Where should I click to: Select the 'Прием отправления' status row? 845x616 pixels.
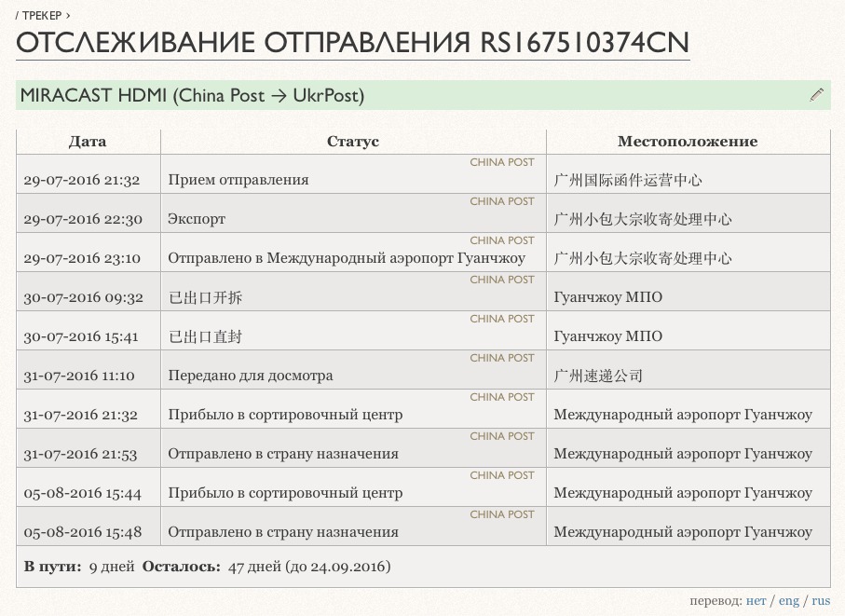coord(239,180)
